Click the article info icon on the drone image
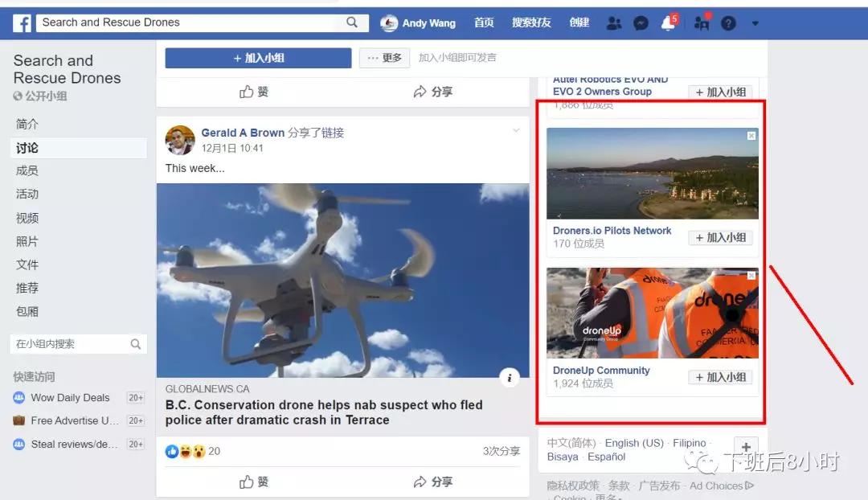 pos(510,378)
